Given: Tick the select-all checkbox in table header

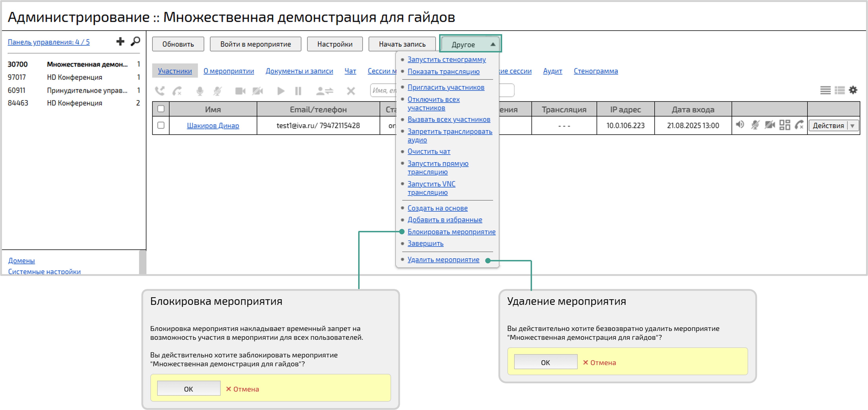Looking at the screenshot, I should point(161,109).
